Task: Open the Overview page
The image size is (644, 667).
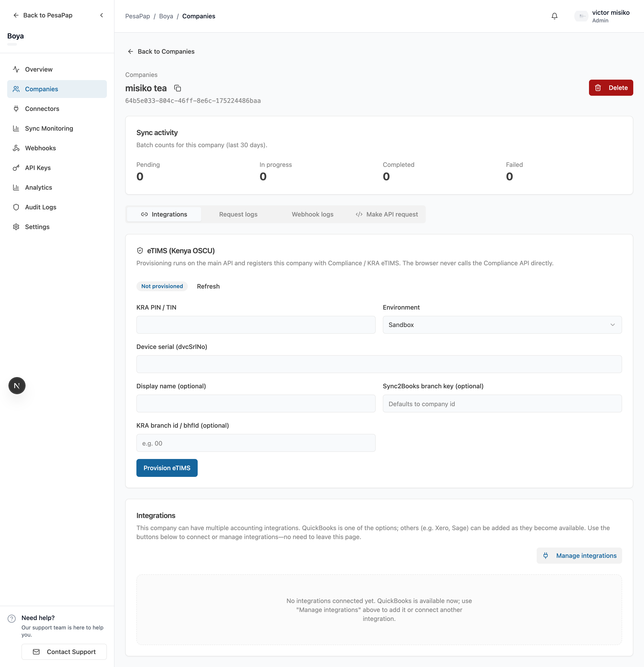Action: point(57,69)
